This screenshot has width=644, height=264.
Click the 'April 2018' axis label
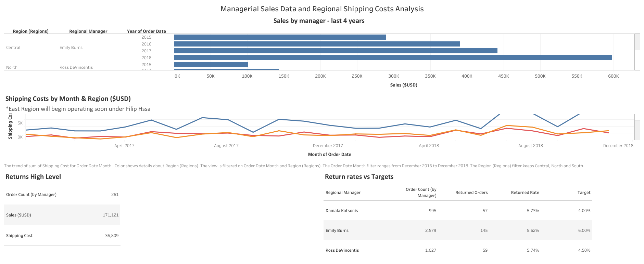click(x=429, y=146)
